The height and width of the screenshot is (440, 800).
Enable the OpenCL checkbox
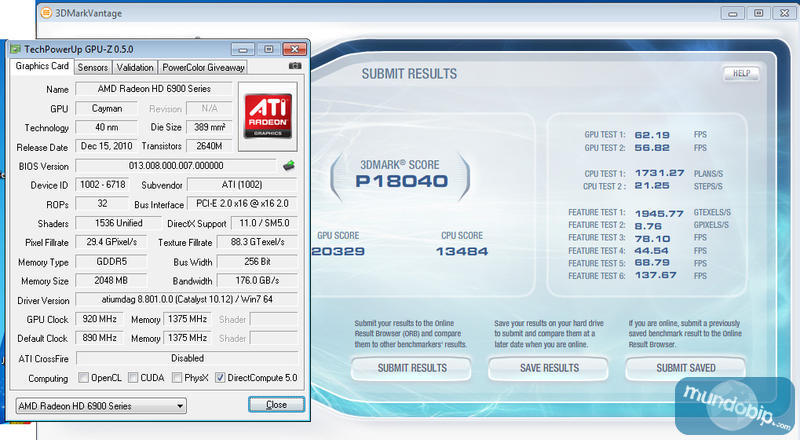tap(83, 378)
